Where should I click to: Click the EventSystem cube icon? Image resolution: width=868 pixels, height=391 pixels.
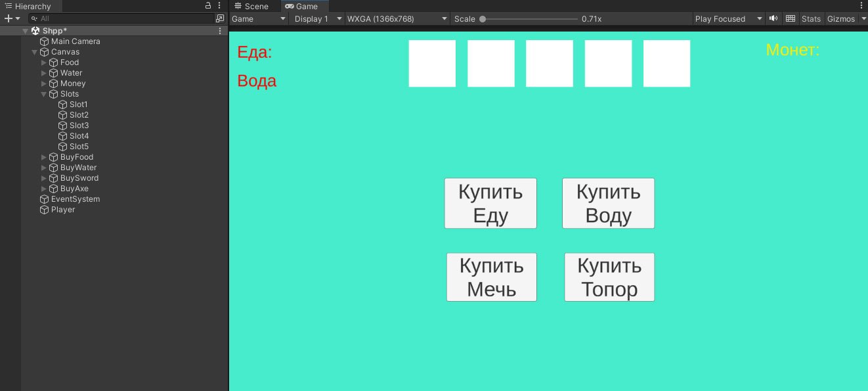coord(45,199)
